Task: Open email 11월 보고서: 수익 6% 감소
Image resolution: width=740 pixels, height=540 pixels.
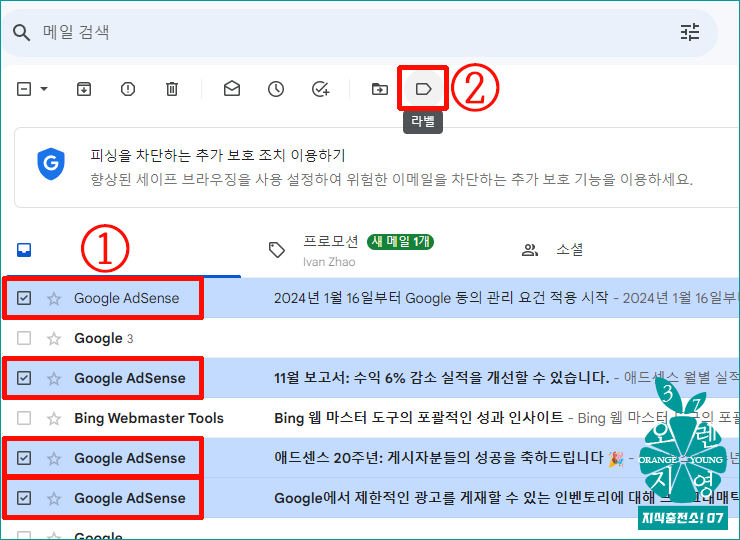Action: (441, 378)
